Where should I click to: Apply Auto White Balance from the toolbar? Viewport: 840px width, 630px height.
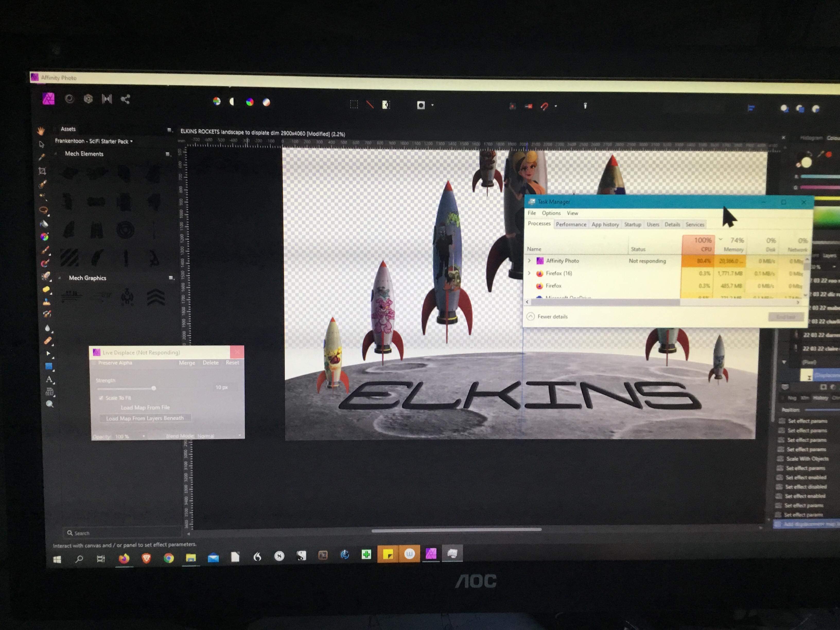tap(267, 102)
